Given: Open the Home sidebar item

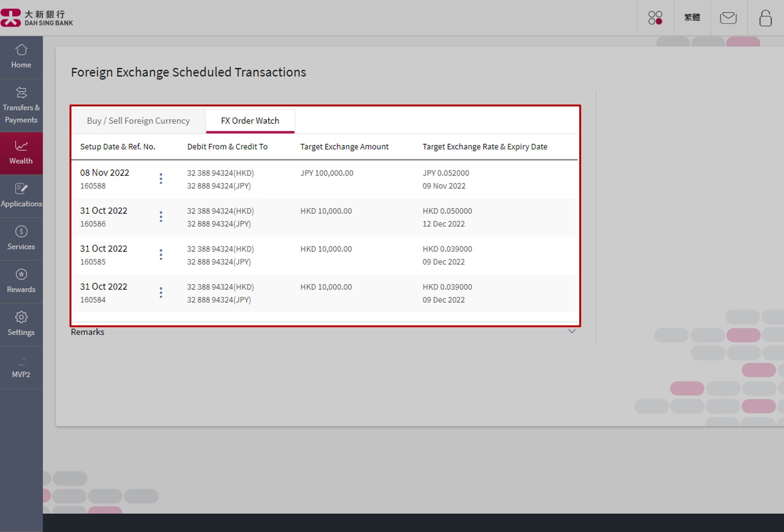Looking at the screenshot, I should [21, 57].
